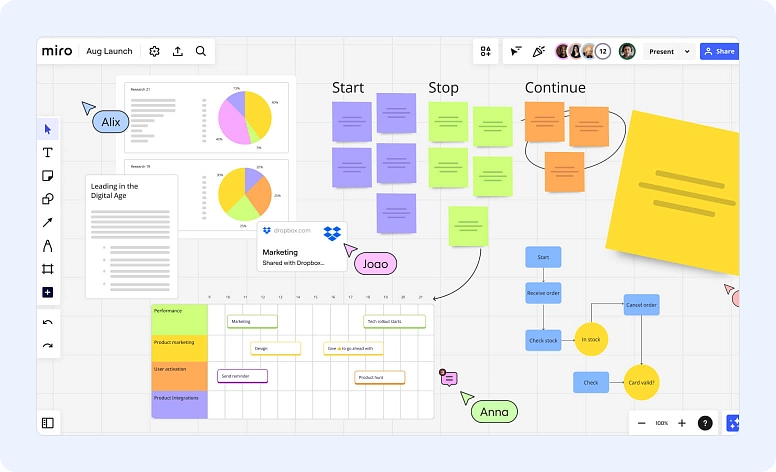Screen dimensions: 776x472
Task: Select the Cancel order flowchart box
Action: pyautogui.click(x=641, y=305)
